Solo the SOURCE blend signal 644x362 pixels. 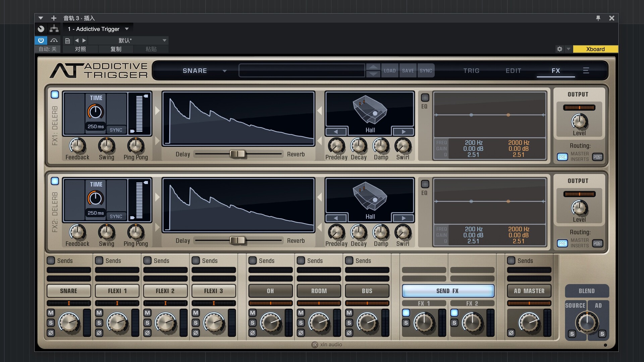(x=572, y=334)
